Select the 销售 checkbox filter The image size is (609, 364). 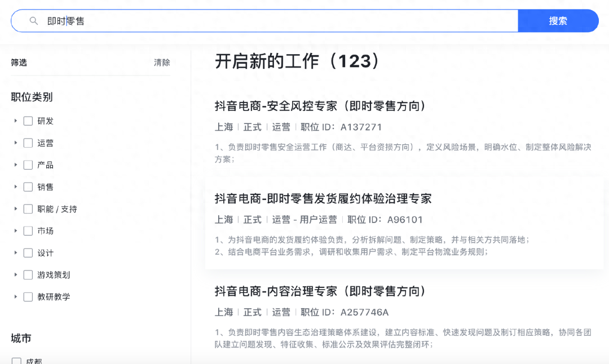[x=28, y=187]
